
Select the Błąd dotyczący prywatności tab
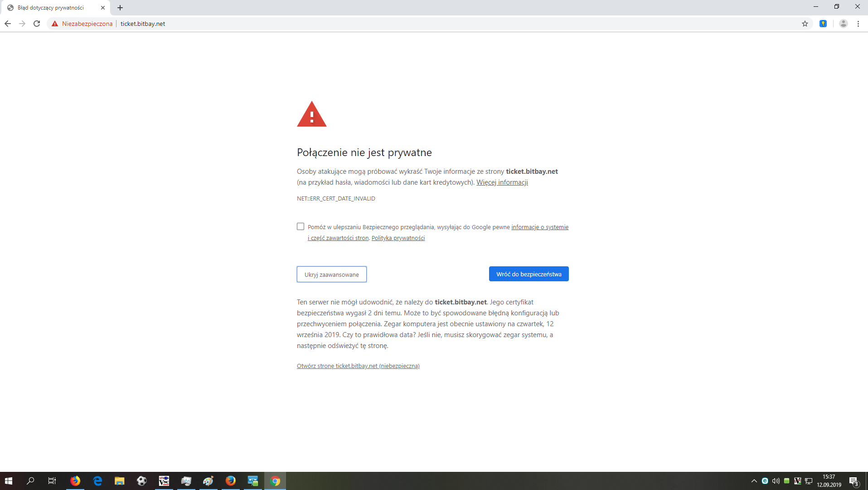[51, 8]
